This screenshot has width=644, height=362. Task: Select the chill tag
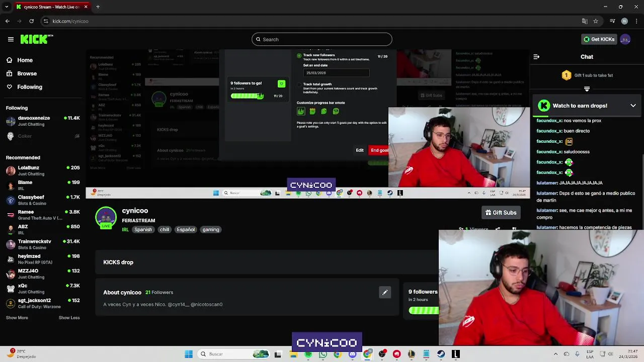point(165,230)
